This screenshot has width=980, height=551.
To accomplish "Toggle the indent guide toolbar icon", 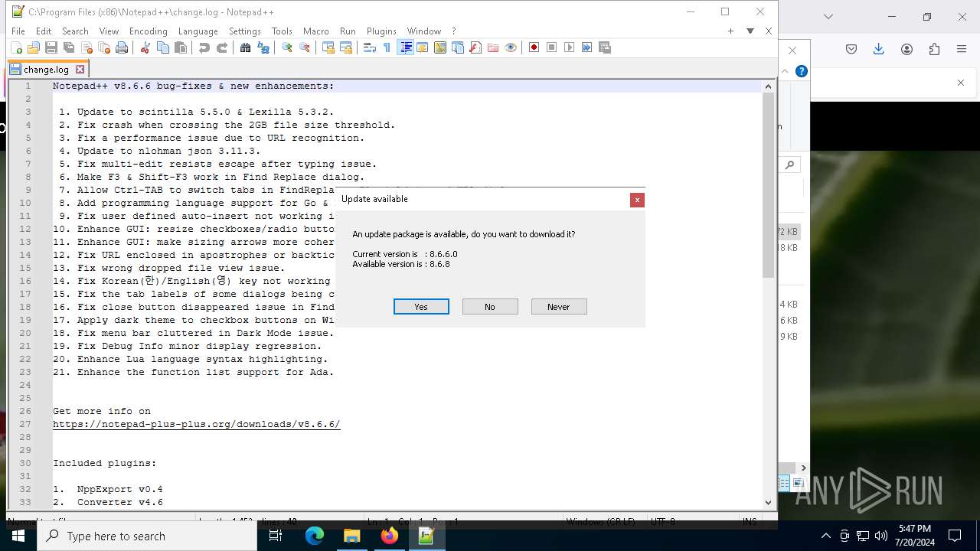I will (406, 47).
